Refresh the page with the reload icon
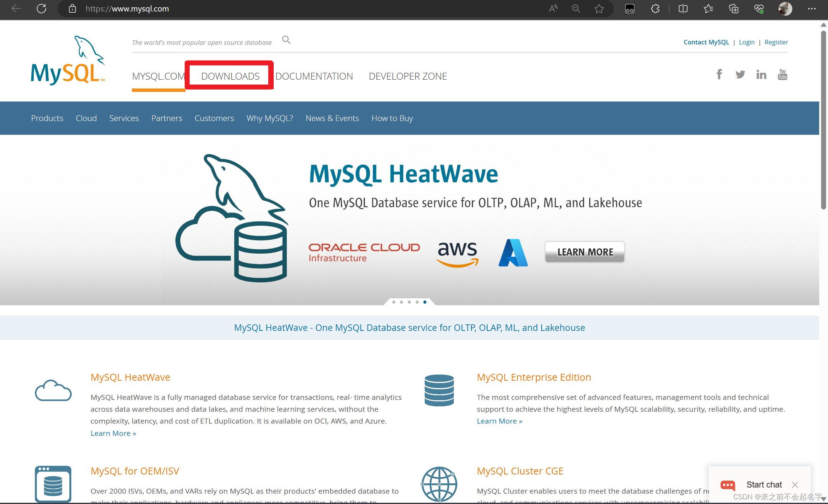The width and height of the screenshot is (828, 504). pyautogui.click(x=42, y=8)
